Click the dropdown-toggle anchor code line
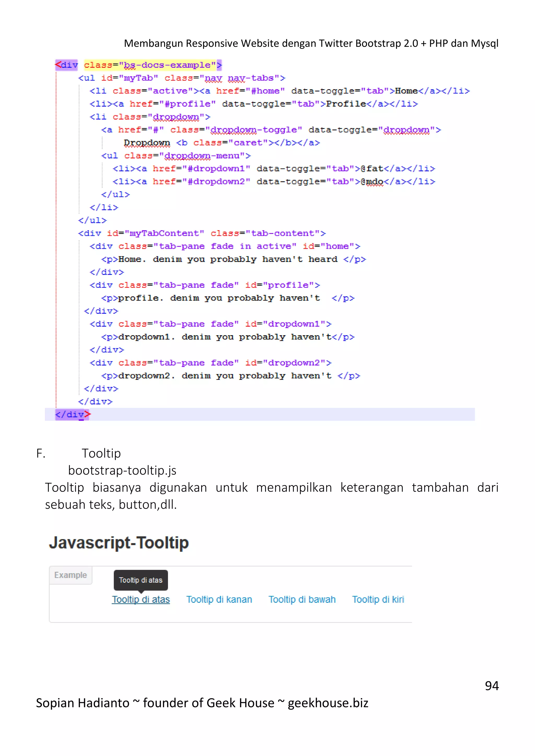Viewport: 535px width, 756px height. coord(271,130)
